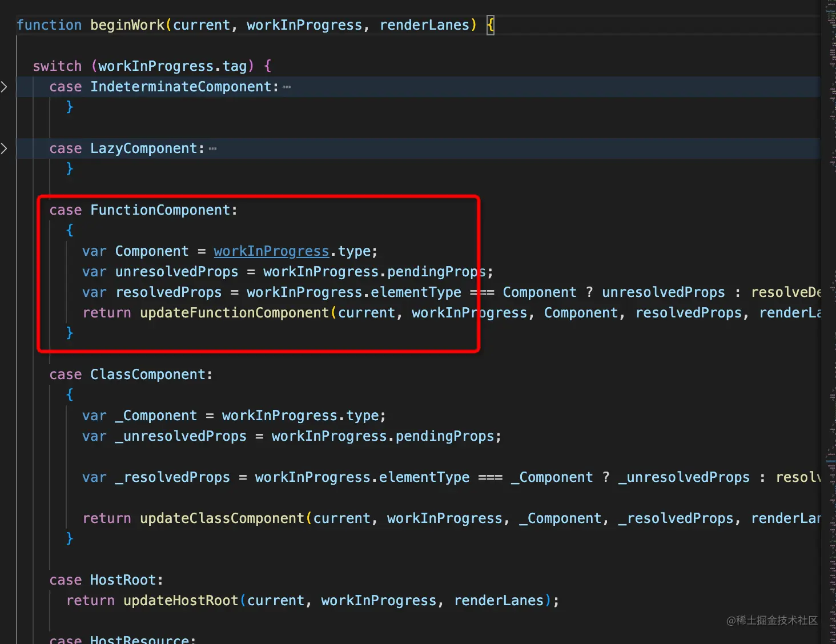Click type in the var _Component line
Viewport: 836px width, 644px height.
tap(362, 416)
